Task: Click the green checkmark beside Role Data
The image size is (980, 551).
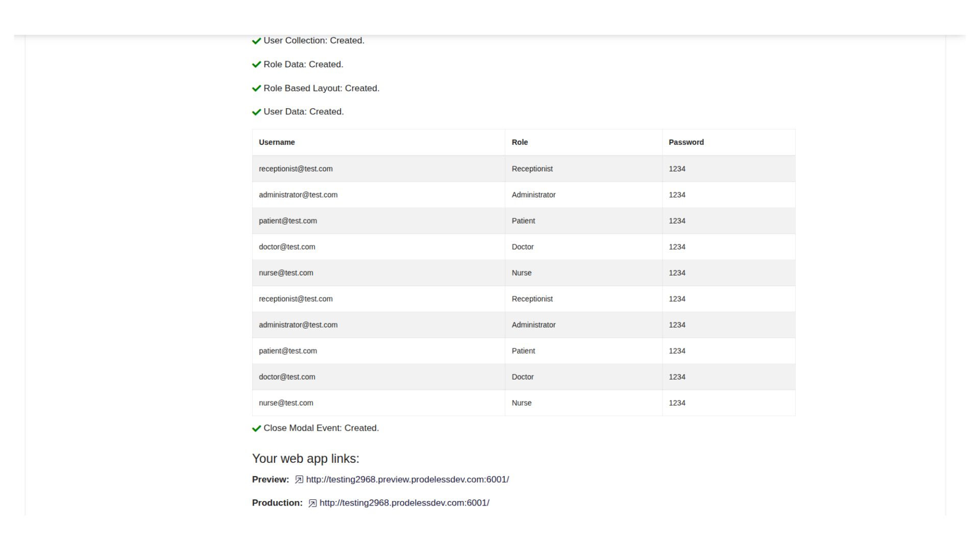Action: [256, 65]
